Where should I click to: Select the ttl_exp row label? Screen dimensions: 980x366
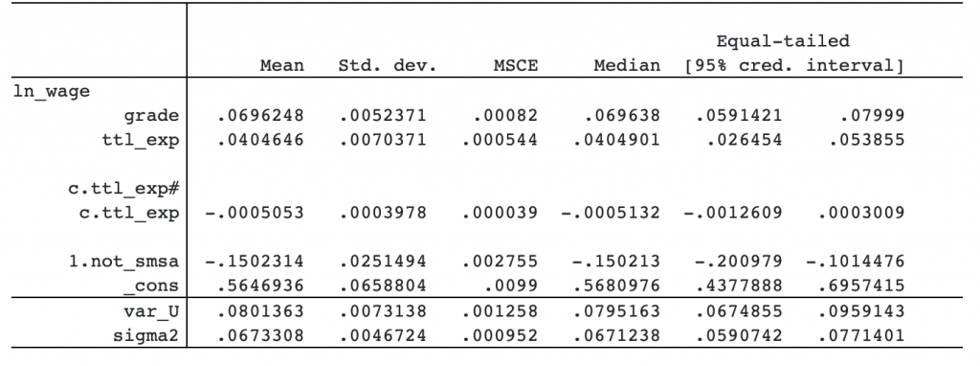point(140,140)
